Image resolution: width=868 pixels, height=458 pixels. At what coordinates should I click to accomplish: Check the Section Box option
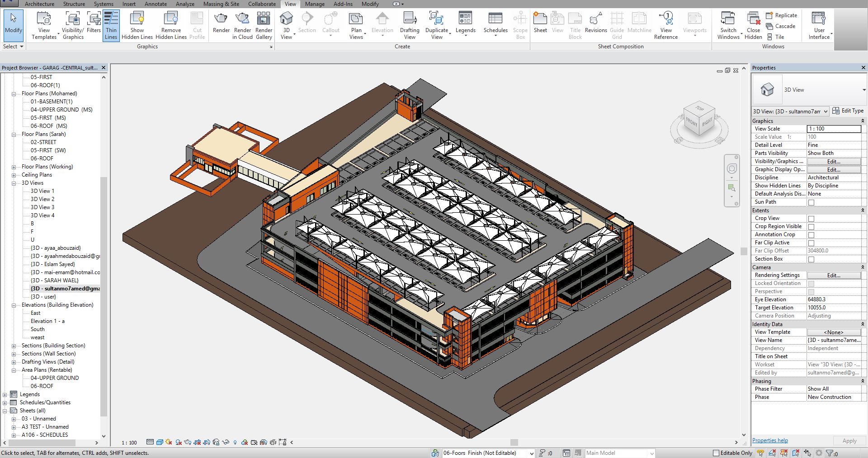[x=811, y=259]
